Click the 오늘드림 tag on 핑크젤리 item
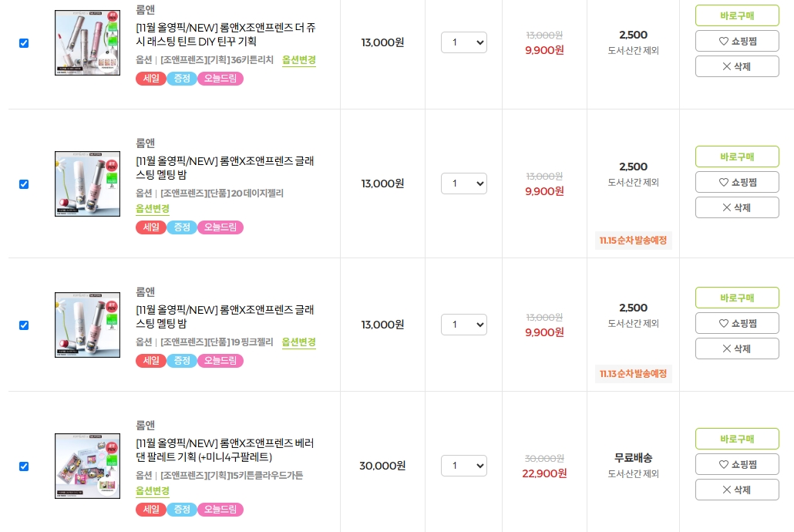Viewport: 794px width, 532px height. click(220, 361)
